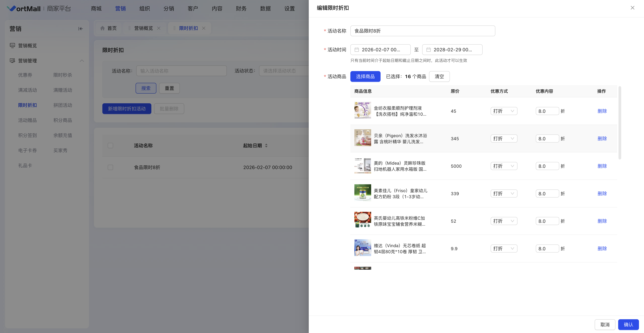Click the 活动名称 input field in drawer
Screen dimensions: 644x333
point(423,31)
